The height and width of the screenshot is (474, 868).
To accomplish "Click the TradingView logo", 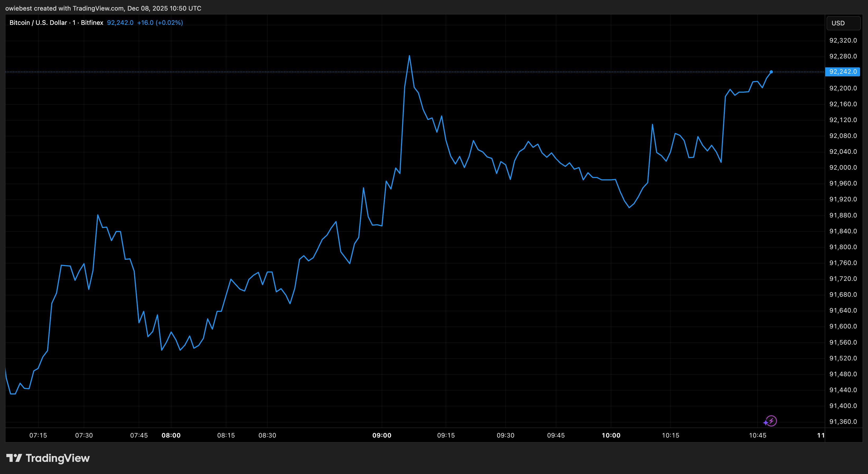I will (48, 458).
